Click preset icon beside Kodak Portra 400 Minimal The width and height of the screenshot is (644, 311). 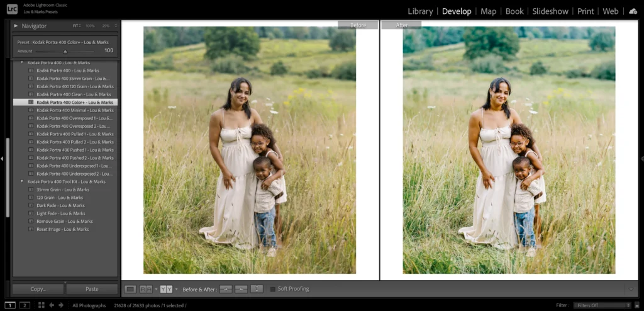coord(31,110)
